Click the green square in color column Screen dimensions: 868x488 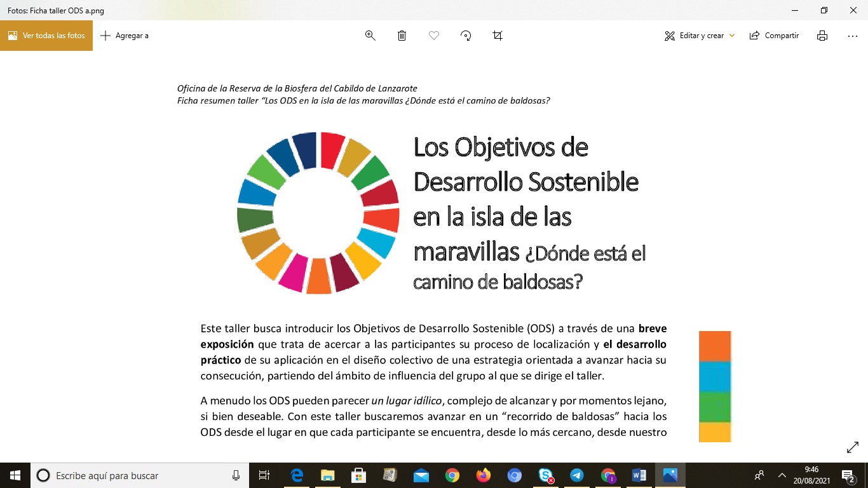715,407
